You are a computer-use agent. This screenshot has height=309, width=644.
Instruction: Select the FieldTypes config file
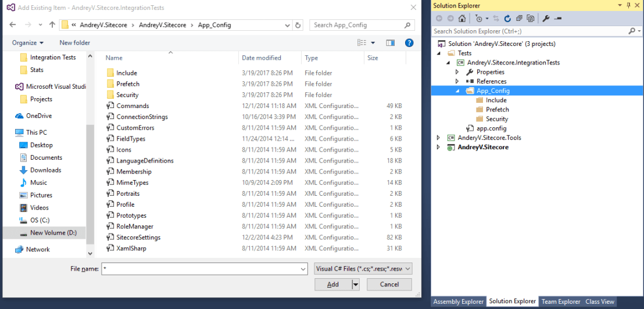pos(131,139)
